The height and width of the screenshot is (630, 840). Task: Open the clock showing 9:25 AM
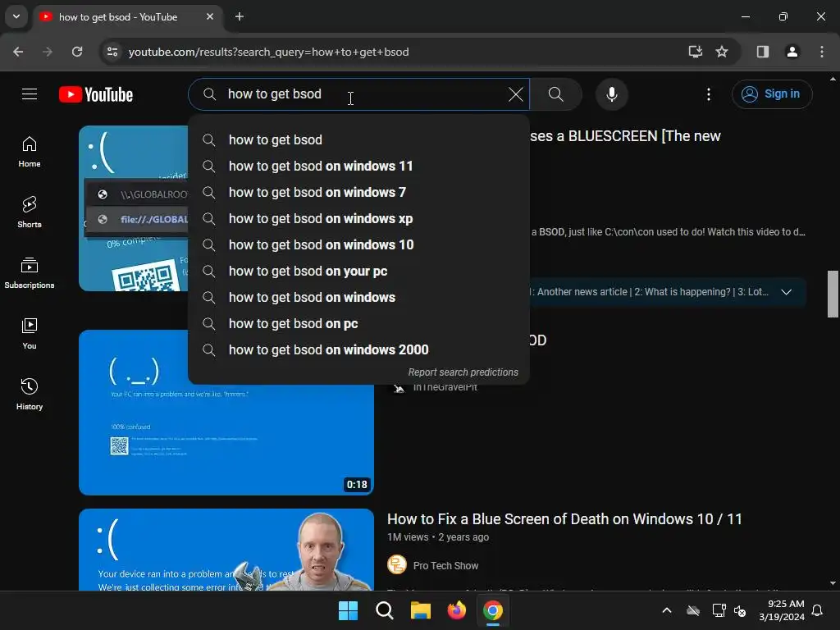pos(782,610)
